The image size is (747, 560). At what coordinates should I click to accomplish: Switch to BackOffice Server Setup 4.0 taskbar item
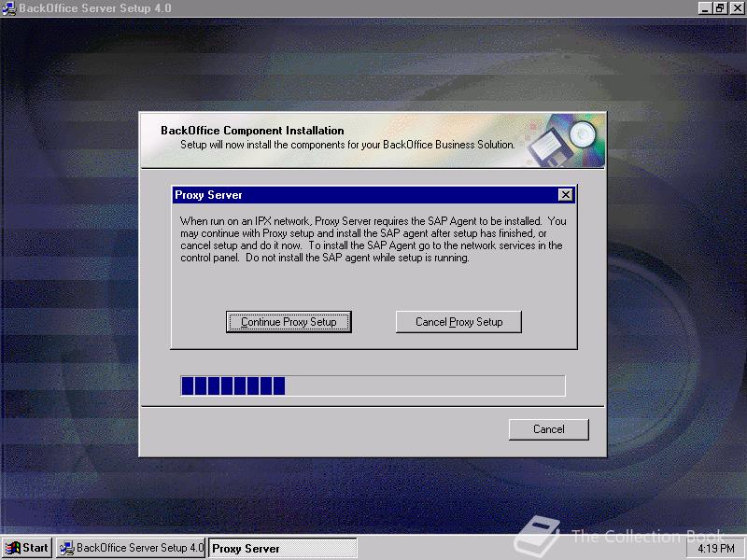131,548
